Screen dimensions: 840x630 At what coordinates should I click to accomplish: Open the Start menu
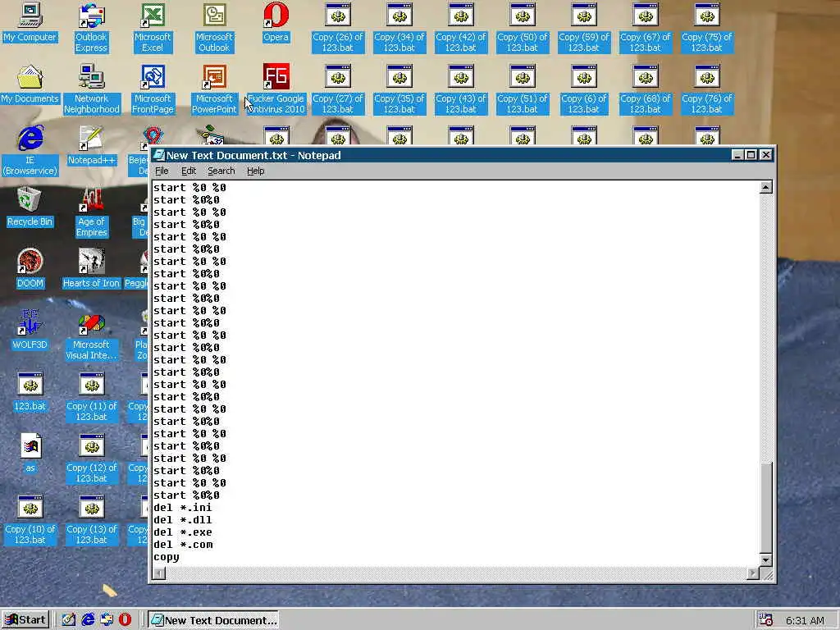point(25,620)
